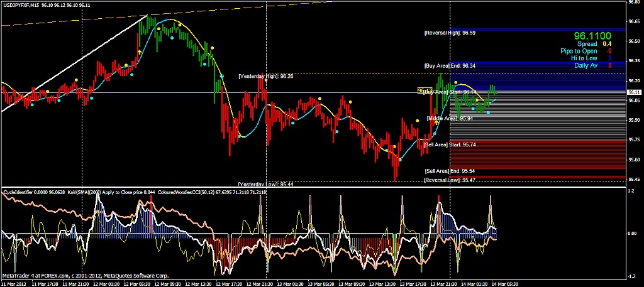Click the 95.45 value on the price scale

(x=634, y=179)
